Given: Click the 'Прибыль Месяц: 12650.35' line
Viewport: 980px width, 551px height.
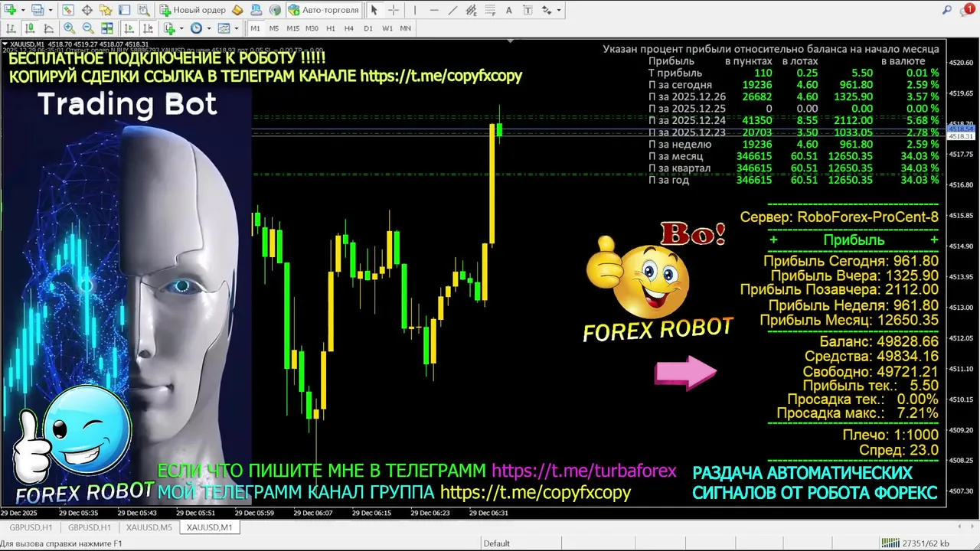Looking at the screenshot, I should 849,320.
